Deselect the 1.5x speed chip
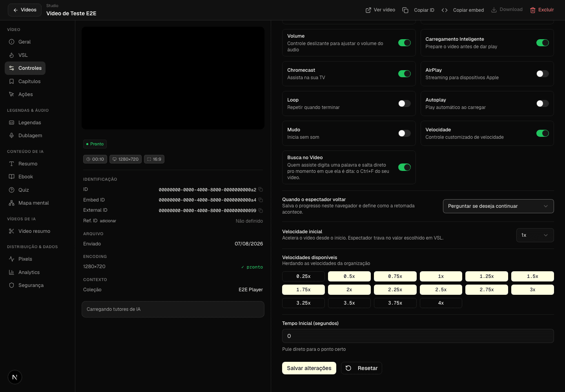Viewport: 565px width, 392px height. coord(532,276)
